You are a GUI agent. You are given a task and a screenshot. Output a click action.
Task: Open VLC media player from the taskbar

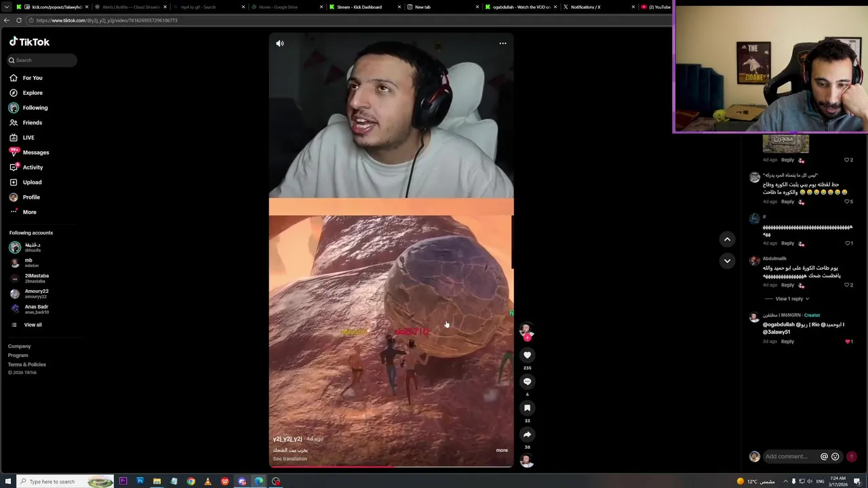click(x=208, y=481)
